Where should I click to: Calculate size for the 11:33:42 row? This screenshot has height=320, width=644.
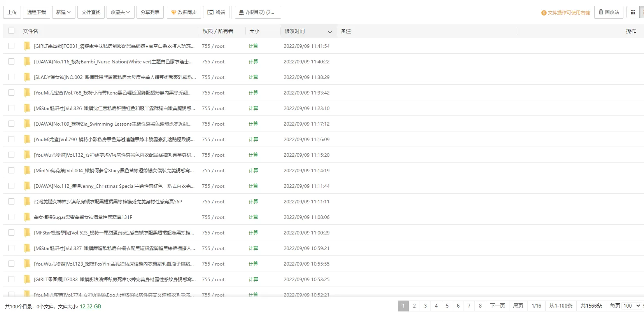tap(253, 93)
